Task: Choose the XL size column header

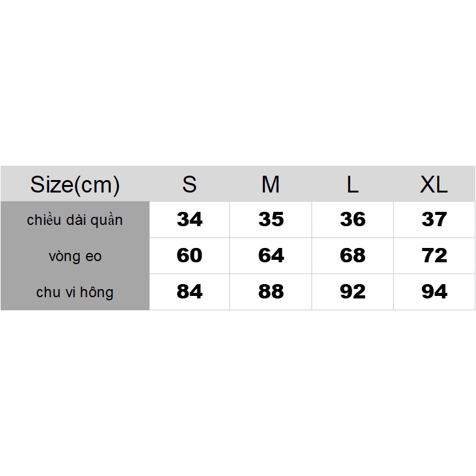Action: point(434,184)
